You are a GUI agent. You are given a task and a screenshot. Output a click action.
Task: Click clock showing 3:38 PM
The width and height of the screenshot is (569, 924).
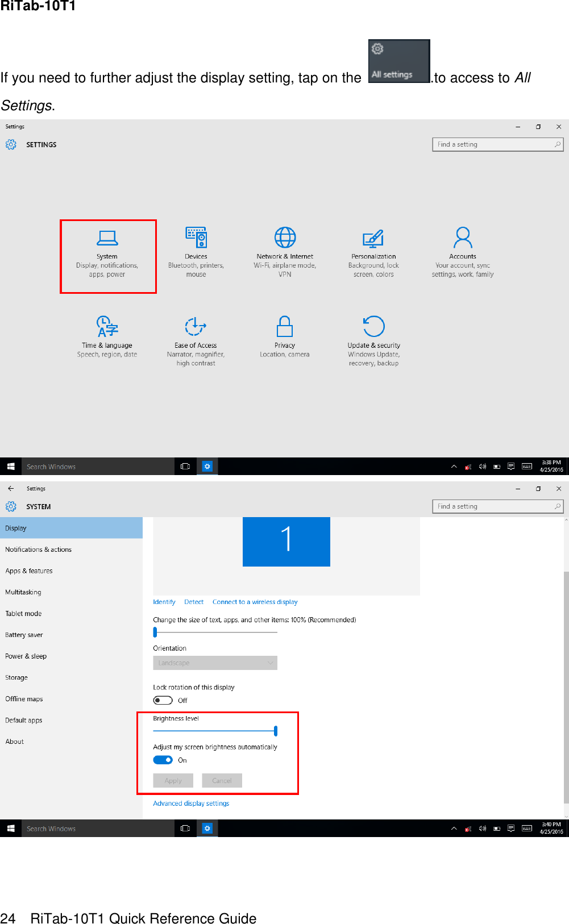click(x=551, y=466)
